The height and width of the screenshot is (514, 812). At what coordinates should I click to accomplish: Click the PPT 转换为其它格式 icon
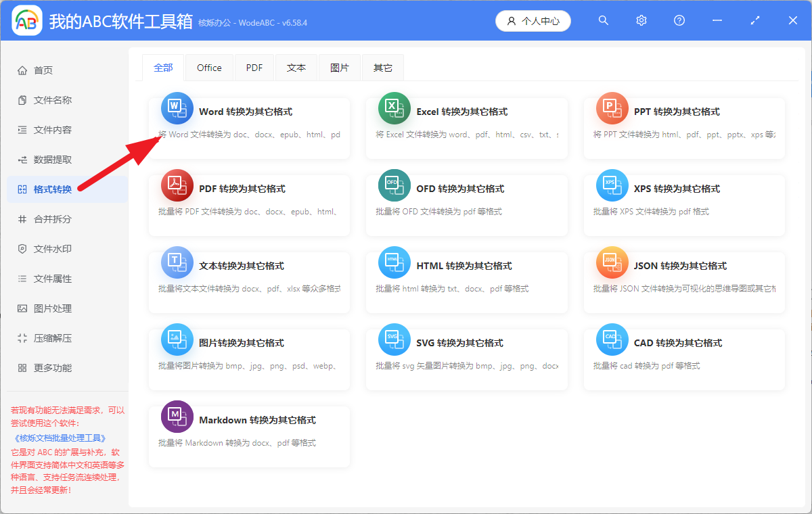[612, 108]
